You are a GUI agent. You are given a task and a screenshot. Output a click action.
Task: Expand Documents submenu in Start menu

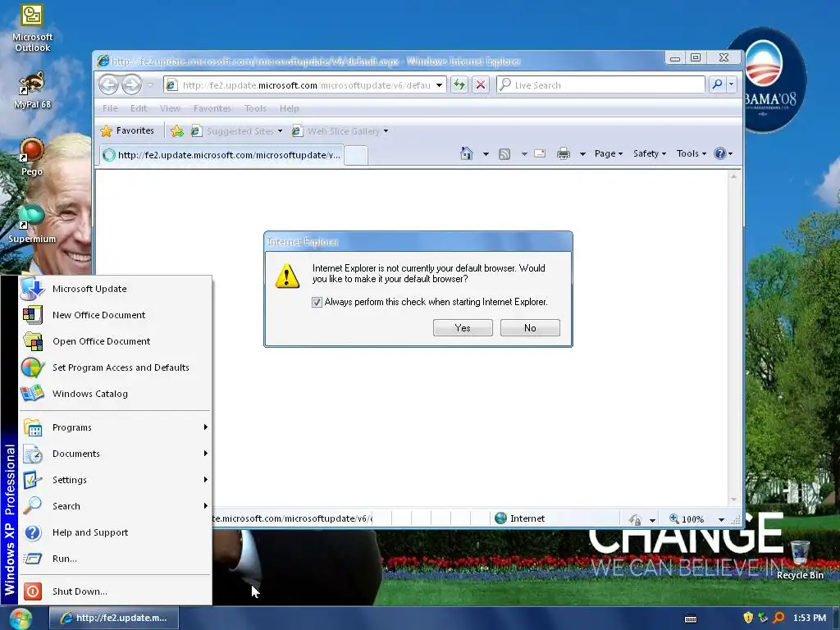tap(115, 454)
